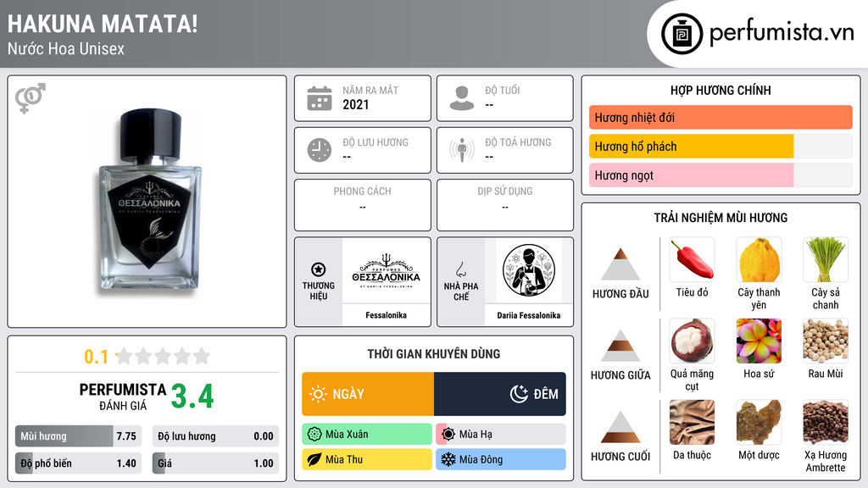Click the Hương hổ phách accord bar
Viewport: 868px width, 488px height.
pos(721,146)
